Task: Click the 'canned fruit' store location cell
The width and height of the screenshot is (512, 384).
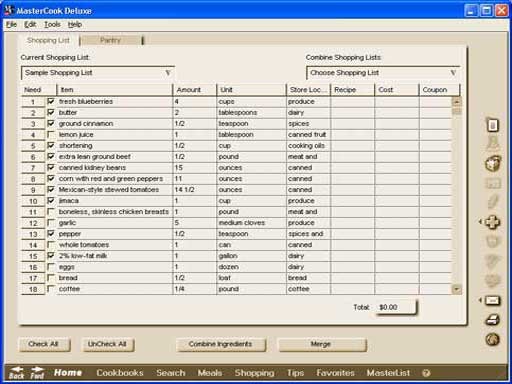Action: coord(307,134)
